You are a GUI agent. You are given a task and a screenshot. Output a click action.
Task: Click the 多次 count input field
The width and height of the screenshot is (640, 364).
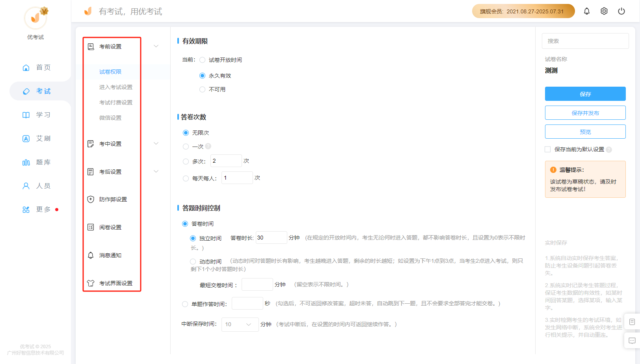[x=226, y=161]
